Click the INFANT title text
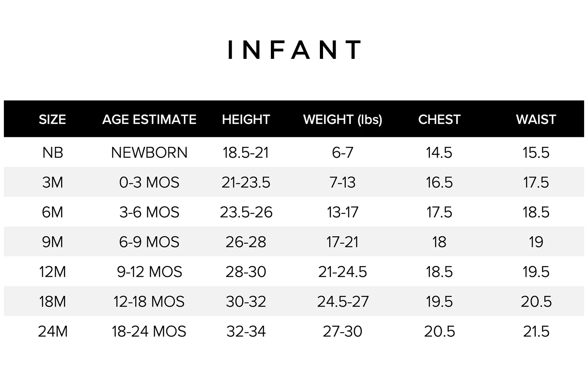Screen dimensions: 588x385 click(x=294, y=50)
